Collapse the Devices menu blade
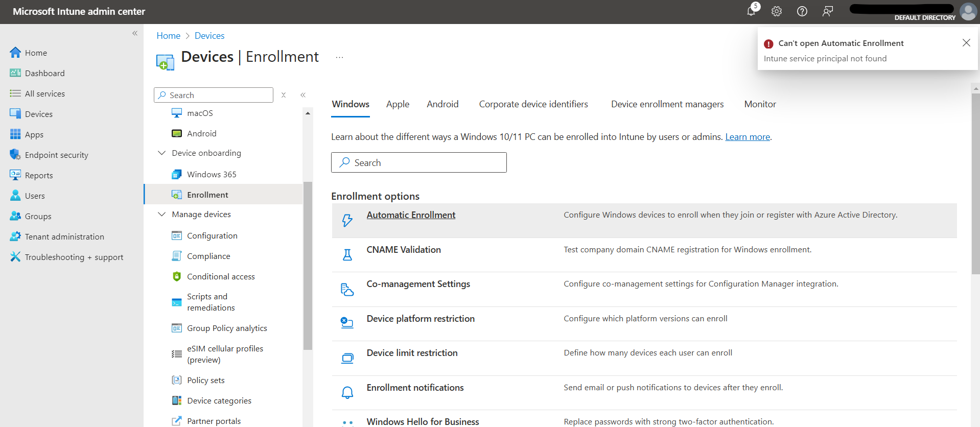 303,95
